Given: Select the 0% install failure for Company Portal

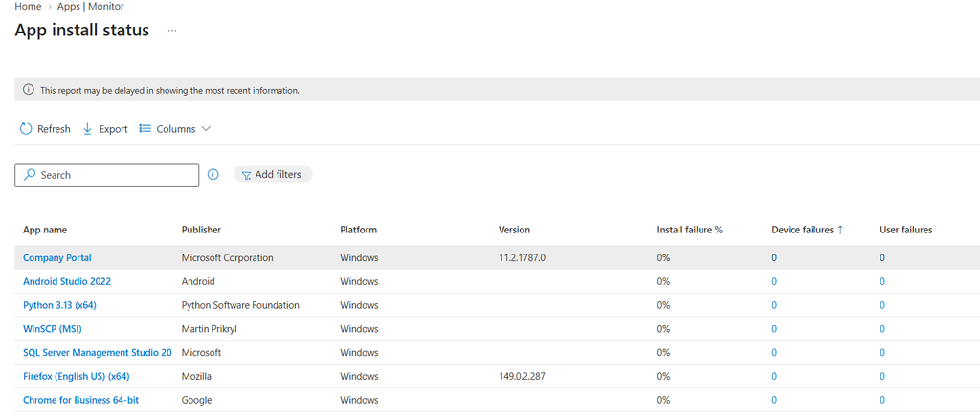Looking at the screenshot, I should tap(664, 257).
